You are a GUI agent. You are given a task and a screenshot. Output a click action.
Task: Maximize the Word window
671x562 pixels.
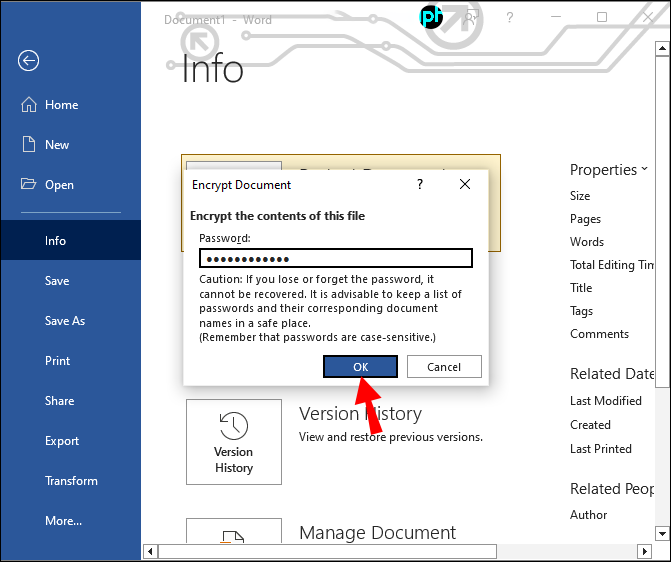[602, 17]
